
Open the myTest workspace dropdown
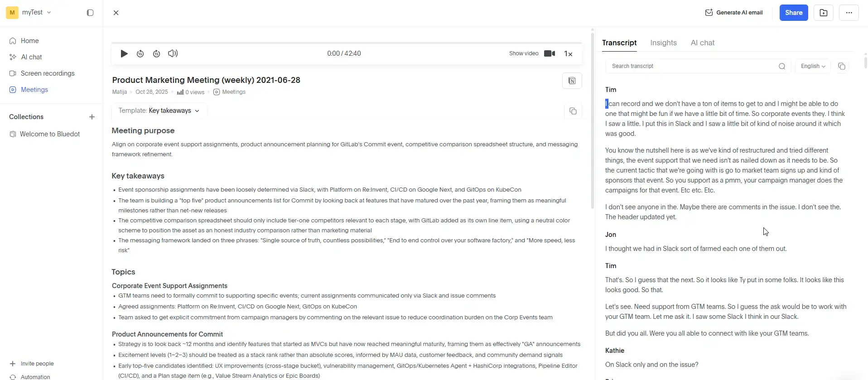tap(36, 12)
